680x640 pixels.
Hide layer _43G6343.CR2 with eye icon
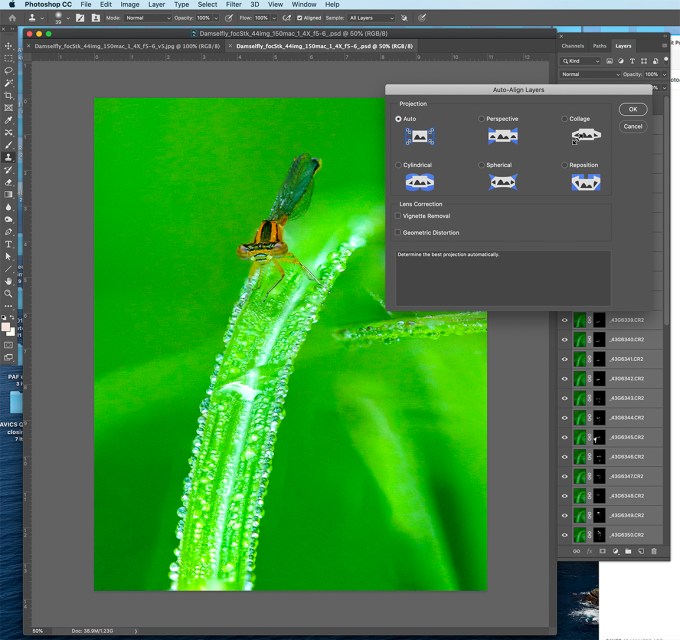coord(564,398)
